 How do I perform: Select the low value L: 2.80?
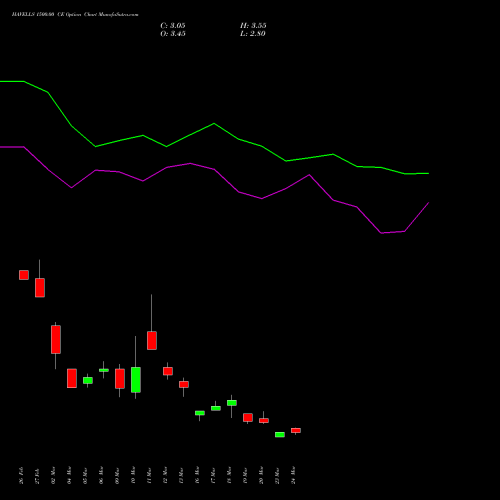click(253, 34)
